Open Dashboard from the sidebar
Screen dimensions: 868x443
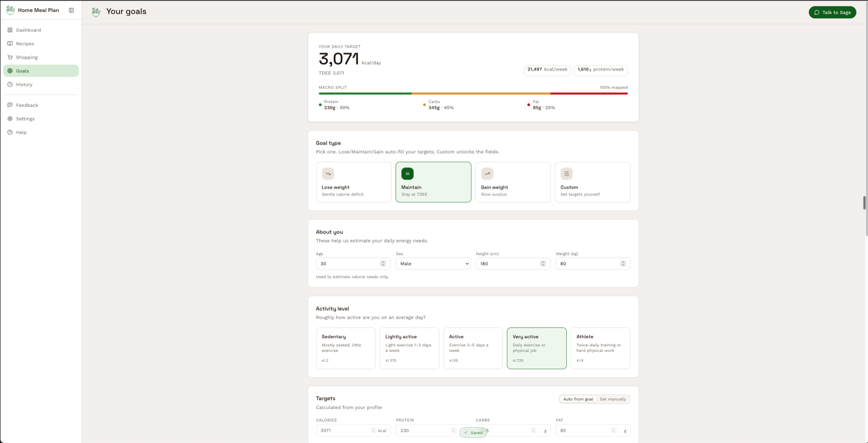(x=41, y=30)
